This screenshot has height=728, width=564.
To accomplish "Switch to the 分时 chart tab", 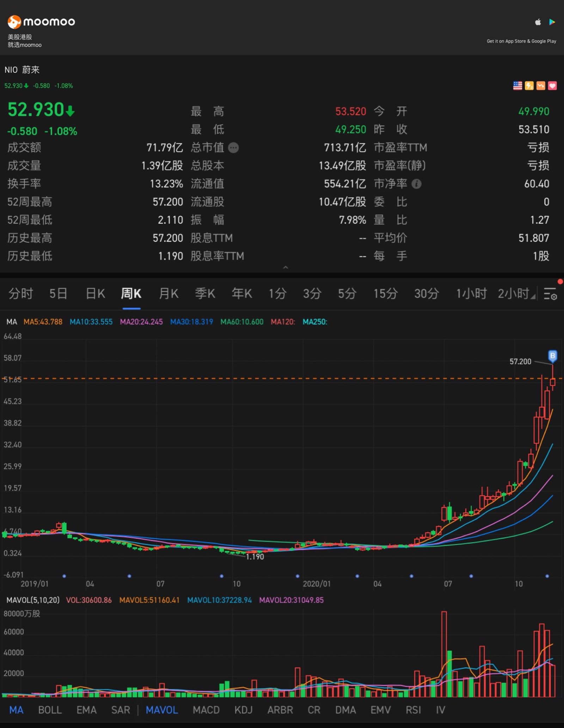I will pos(21,293).
